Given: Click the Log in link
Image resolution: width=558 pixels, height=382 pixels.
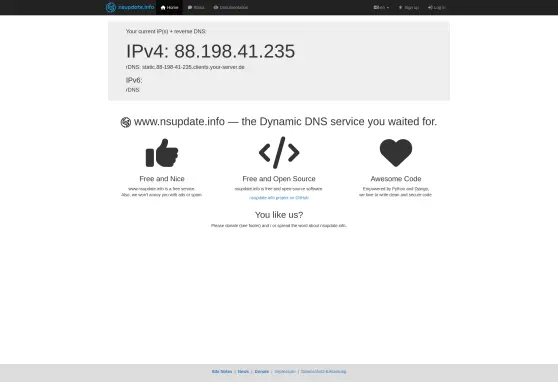Looking at the screenshot, I should tap(436, 7).
